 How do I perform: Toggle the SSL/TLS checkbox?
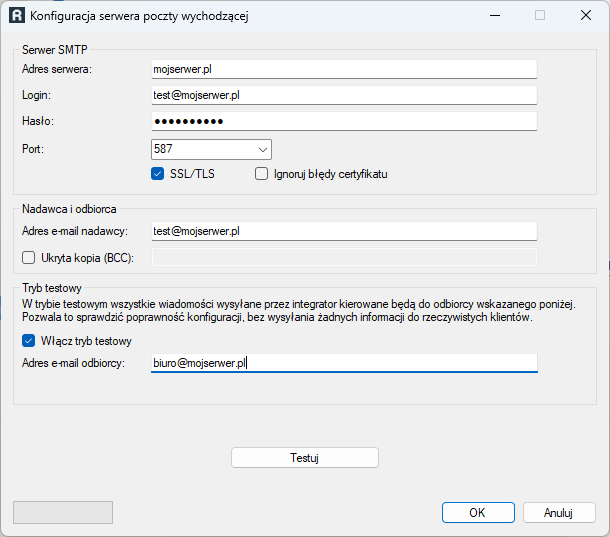click(158, 173)
